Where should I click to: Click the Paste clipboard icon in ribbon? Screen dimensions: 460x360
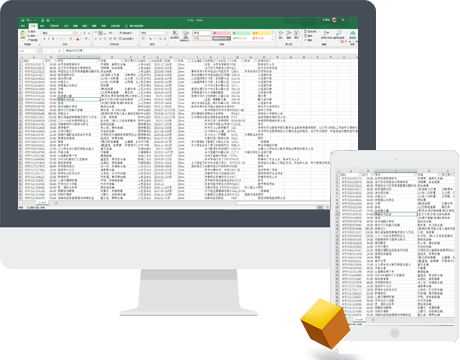click(23, 34)
